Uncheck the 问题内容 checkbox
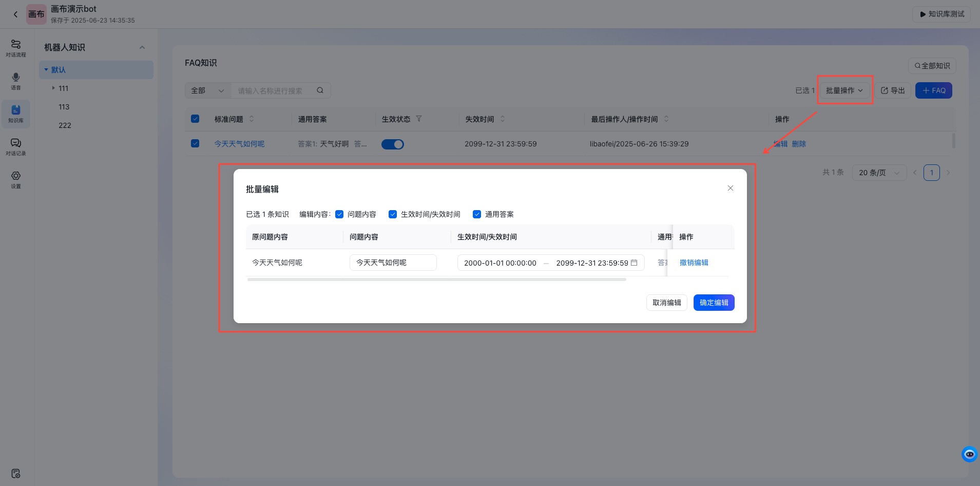980x486 pixels. click(x=339, y=214)
